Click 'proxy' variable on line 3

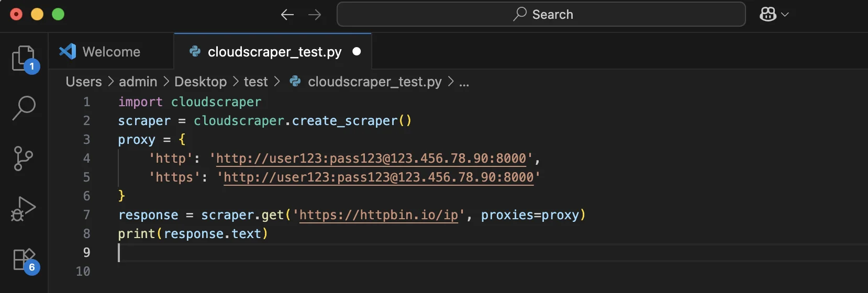pos(137,140)
